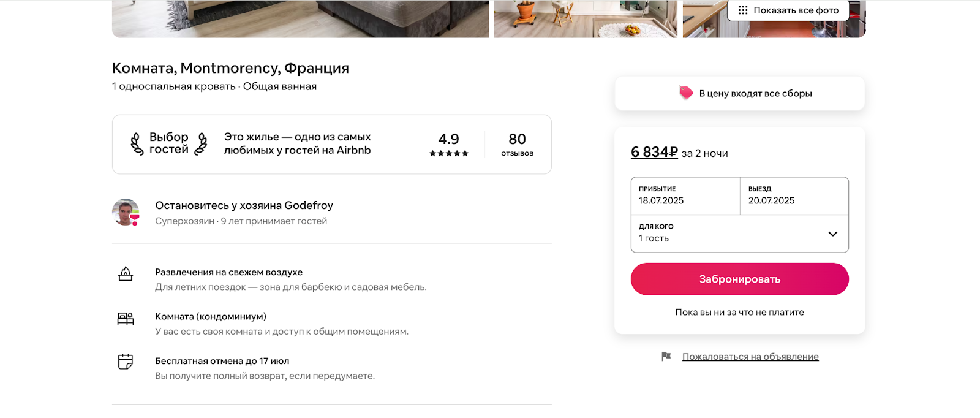Open the large living room photo
This screenshot has width=980, height=418.
click(300, 18)
